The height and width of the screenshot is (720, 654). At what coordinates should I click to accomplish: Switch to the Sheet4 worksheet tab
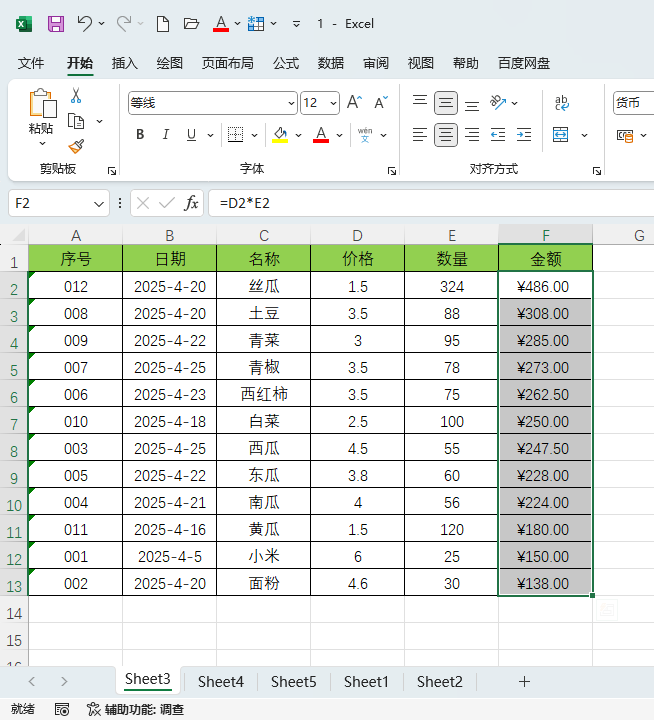pos(220,682)
